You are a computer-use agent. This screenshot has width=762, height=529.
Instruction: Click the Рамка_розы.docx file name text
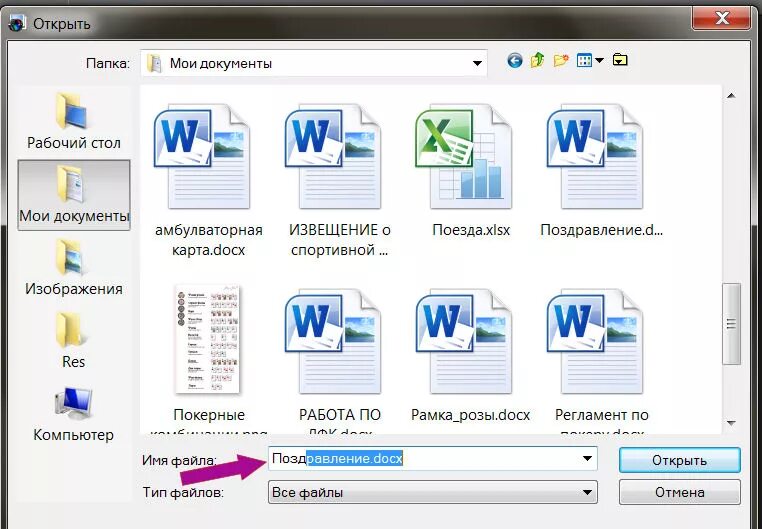470,415
